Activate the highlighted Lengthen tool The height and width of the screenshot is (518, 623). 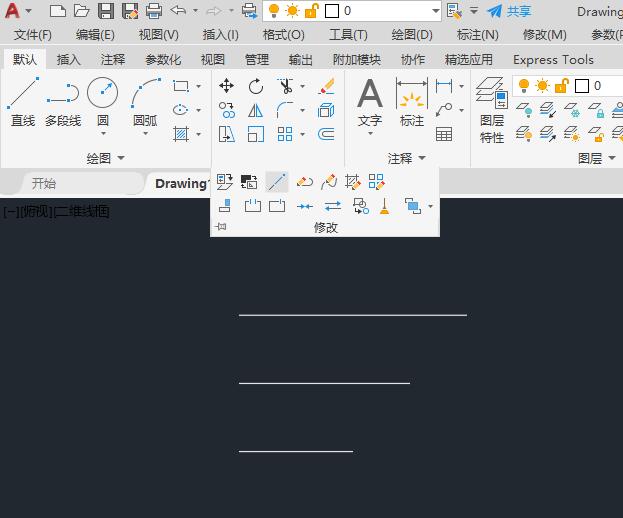click(277, 182)
